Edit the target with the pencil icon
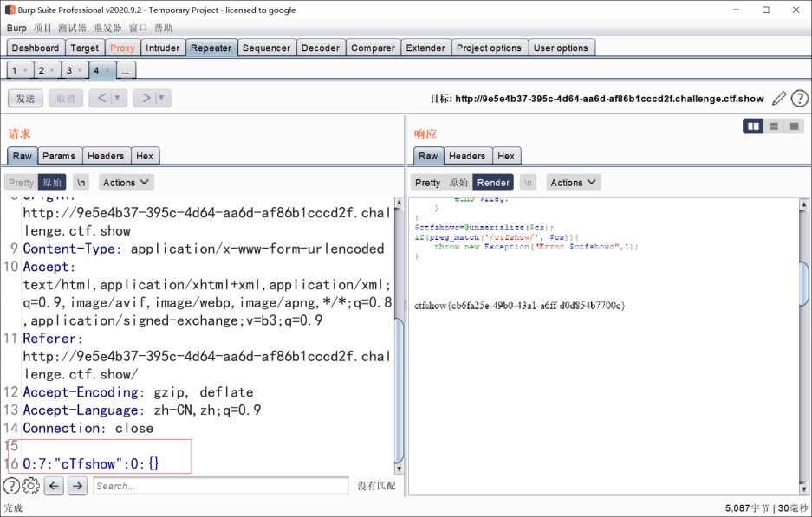This screenshot has width=812, height=517. [779, 99]
